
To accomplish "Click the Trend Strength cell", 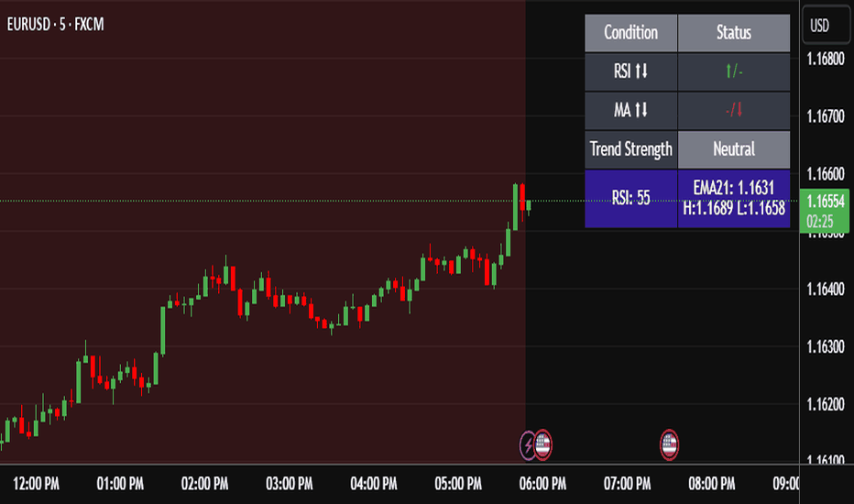I will tap(630, 149).
